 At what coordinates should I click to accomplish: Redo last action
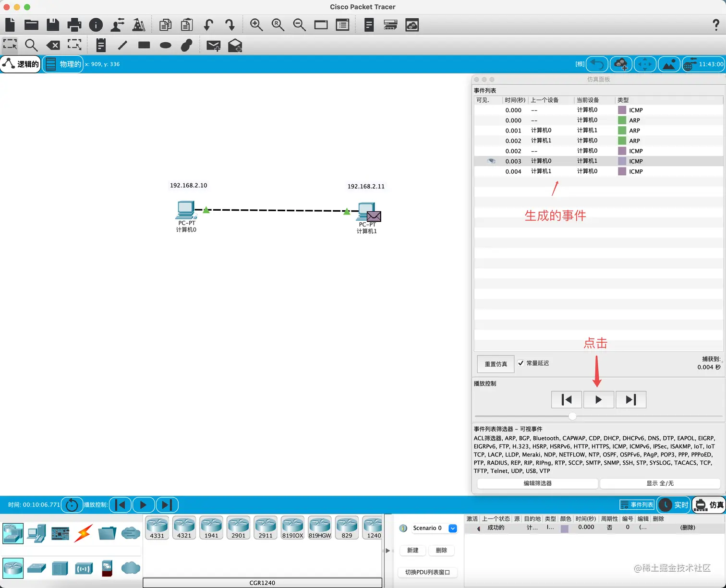click(230, 24)
